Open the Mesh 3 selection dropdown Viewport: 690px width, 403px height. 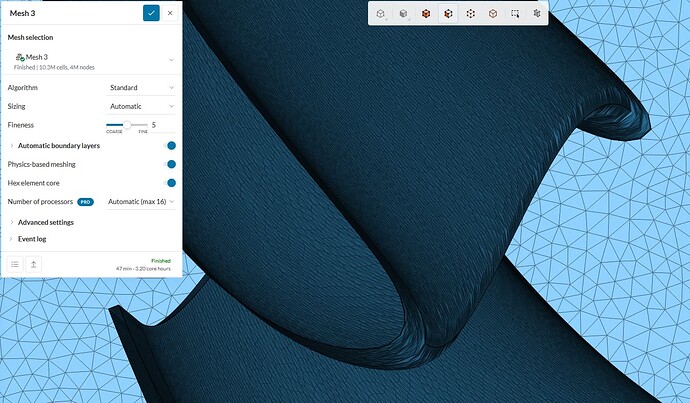[x=172, y=60]
